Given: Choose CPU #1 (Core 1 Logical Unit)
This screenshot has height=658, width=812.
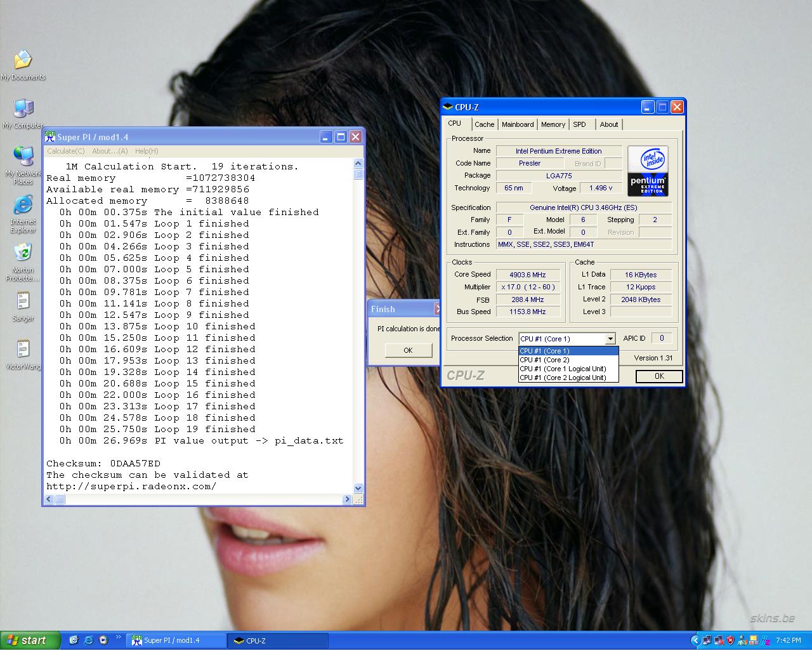Looking at the screenshot, I should pos(568,369).
